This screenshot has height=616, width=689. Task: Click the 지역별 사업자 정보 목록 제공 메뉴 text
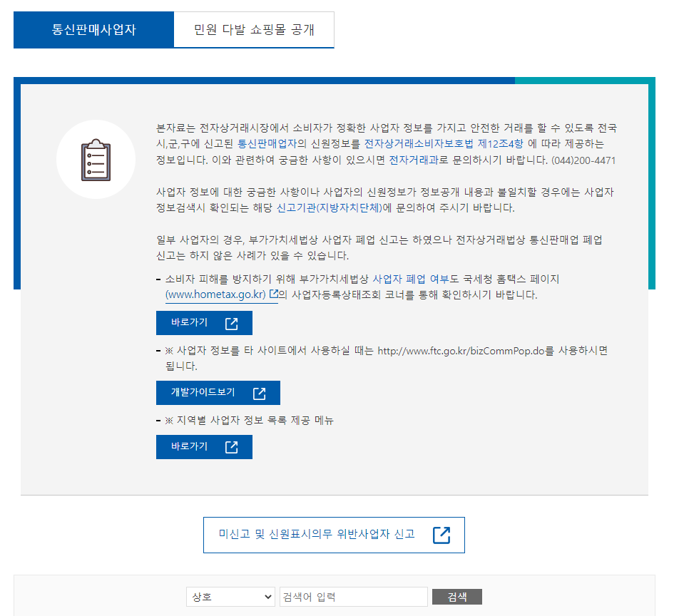point(255,421)
